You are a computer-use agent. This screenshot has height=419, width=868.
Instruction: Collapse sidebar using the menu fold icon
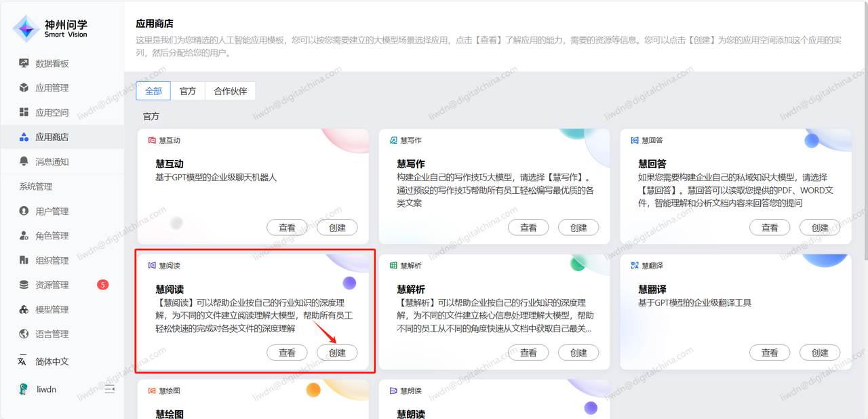110,389
